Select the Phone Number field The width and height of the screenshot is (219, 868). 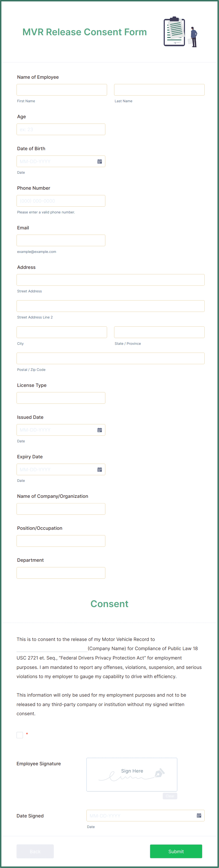(61, 201)
